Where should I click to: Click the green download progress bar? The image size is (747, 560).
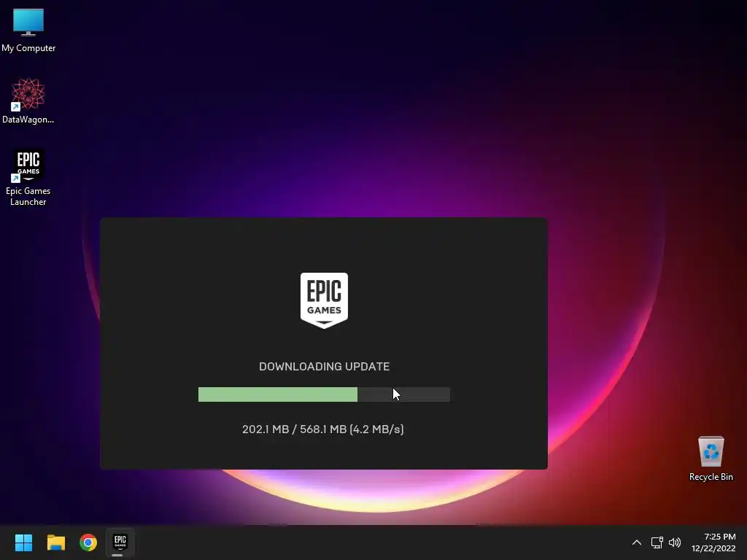(324, 394)
